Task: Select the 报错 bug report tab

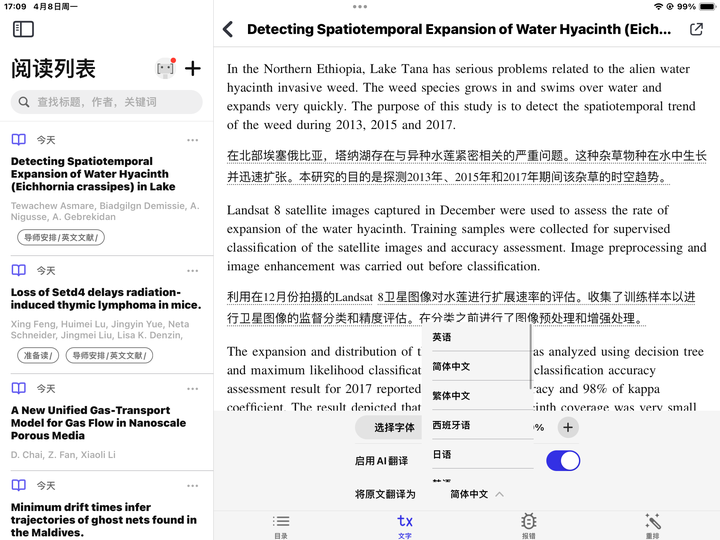Action: point(529,526)
